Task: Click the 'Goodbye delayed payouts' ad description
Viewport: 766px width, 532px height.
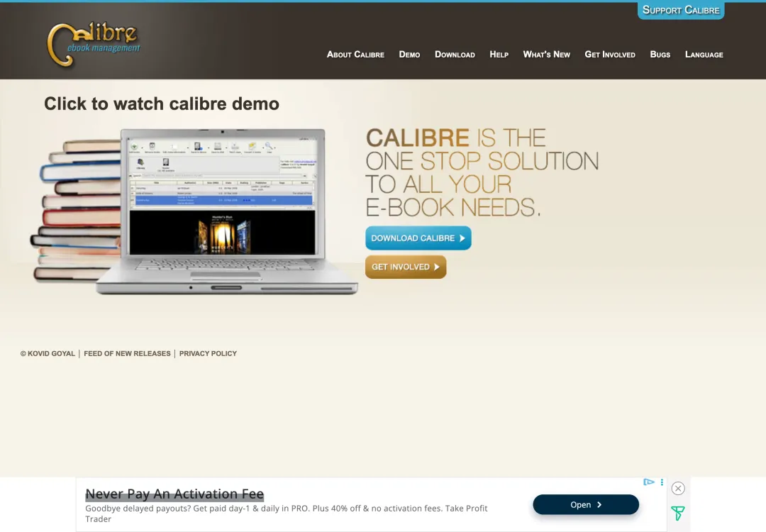Action: point(287,514)
